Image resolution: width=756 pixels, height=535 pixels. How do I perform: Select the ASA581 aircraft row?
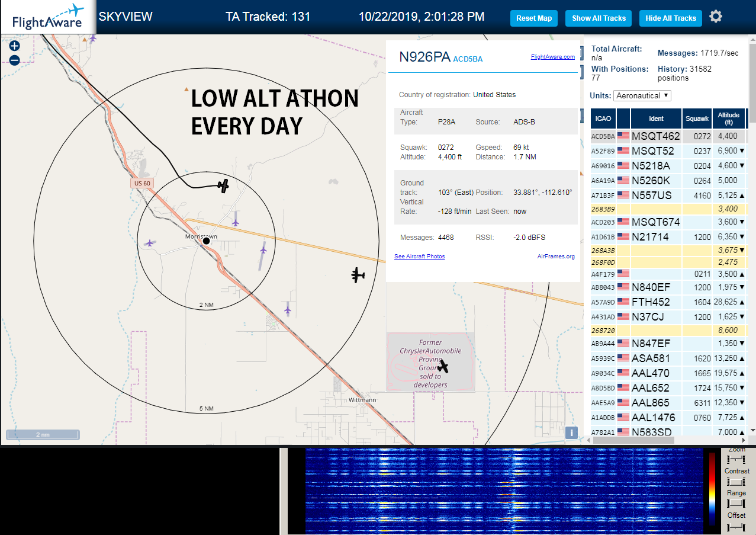tap(669, 358)
